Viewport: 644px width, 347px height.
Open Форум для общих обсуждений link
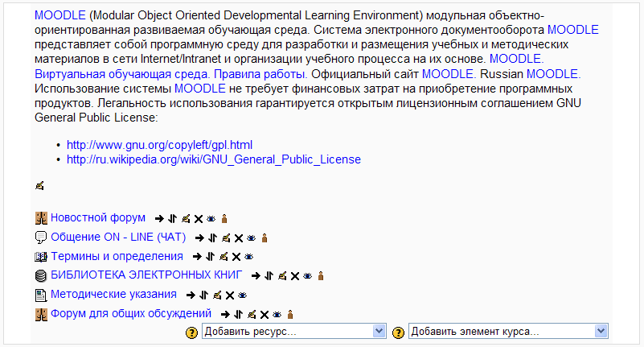(x=131, y=314)
